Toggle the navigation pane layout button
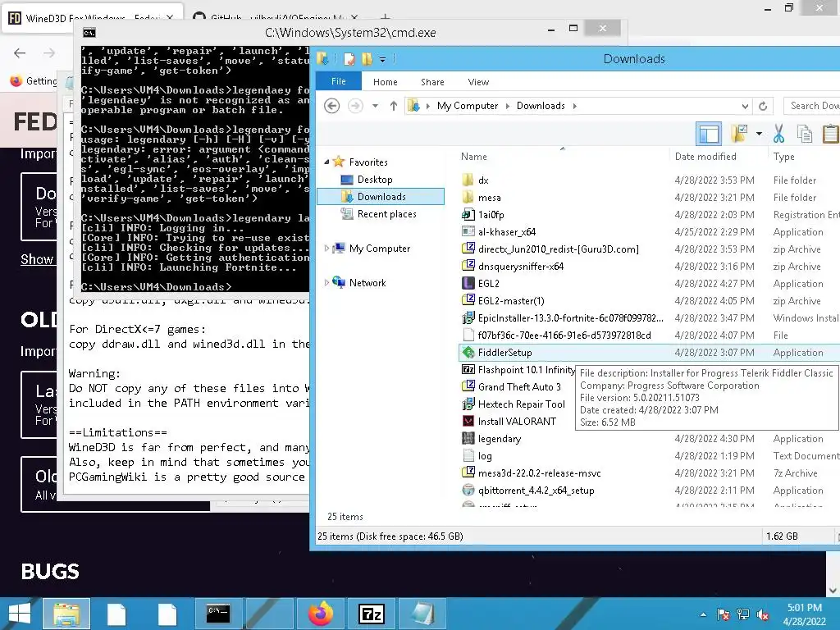This screenshot has height=630, width=840. point(709,134)
